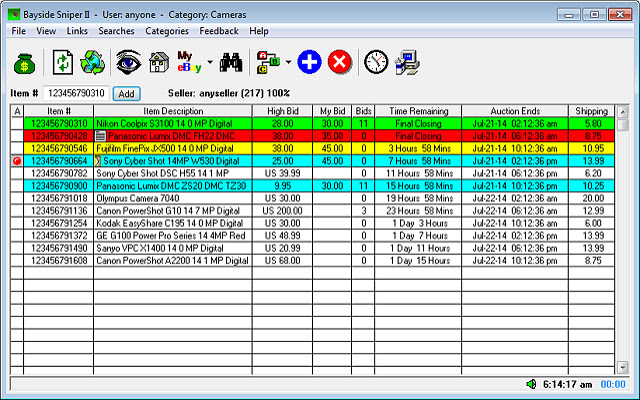The height and width of the screenshot is (400, 640).
Task: Click the note icon on Panasonic FH22 row
Action: (x=100, y=136)
